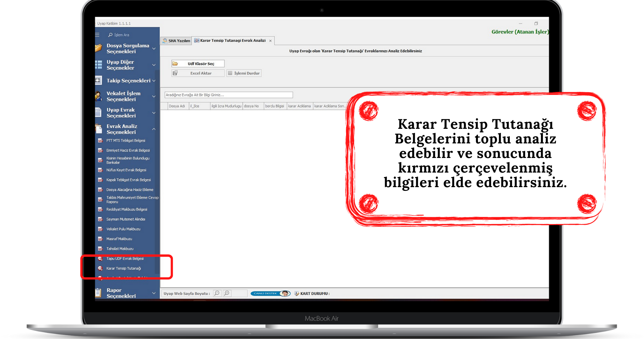Restore the application window
The width and height of the screenshot is (644, 339).
click(536, 23)
